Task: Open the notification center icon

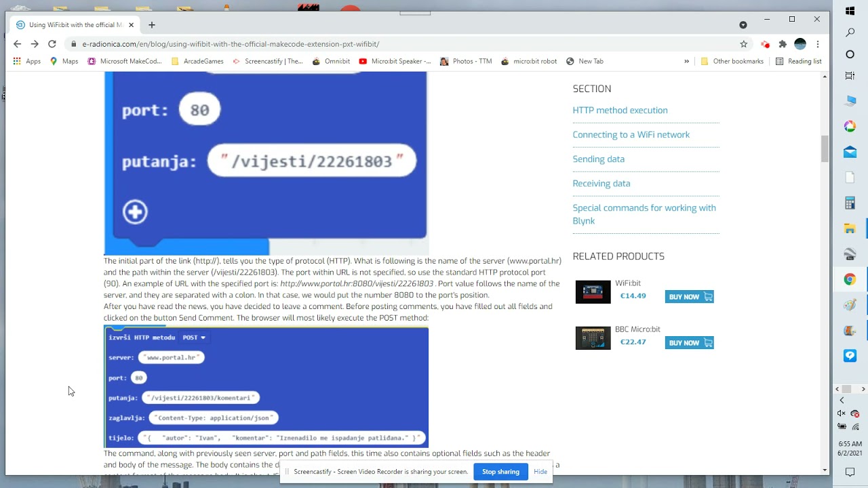Action: click(850, 472)
